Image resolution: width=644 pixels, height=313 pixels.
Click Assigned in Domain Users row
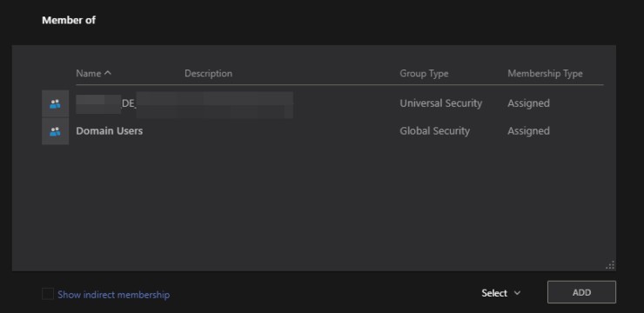pyautogui.click(x=528, y=131)
